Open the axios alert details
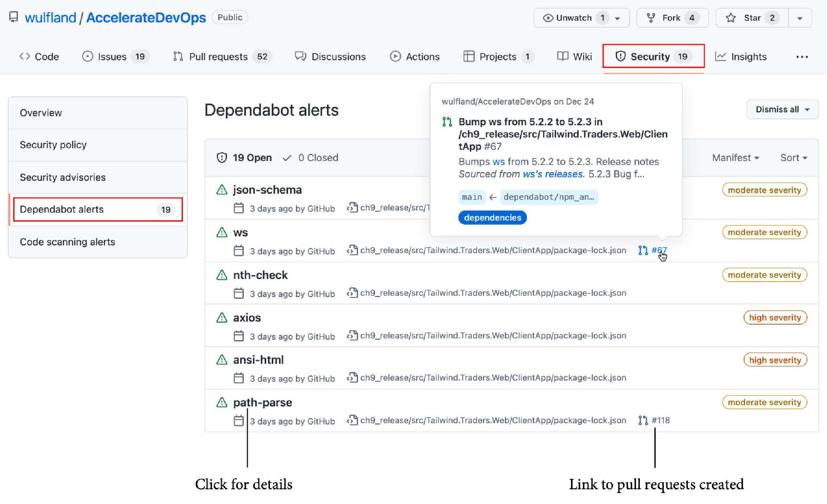 [247, 318]
